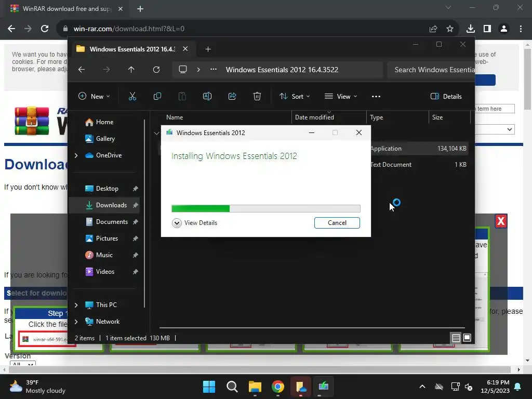Open Chrome downloads icon

click(x=471, y=29)
